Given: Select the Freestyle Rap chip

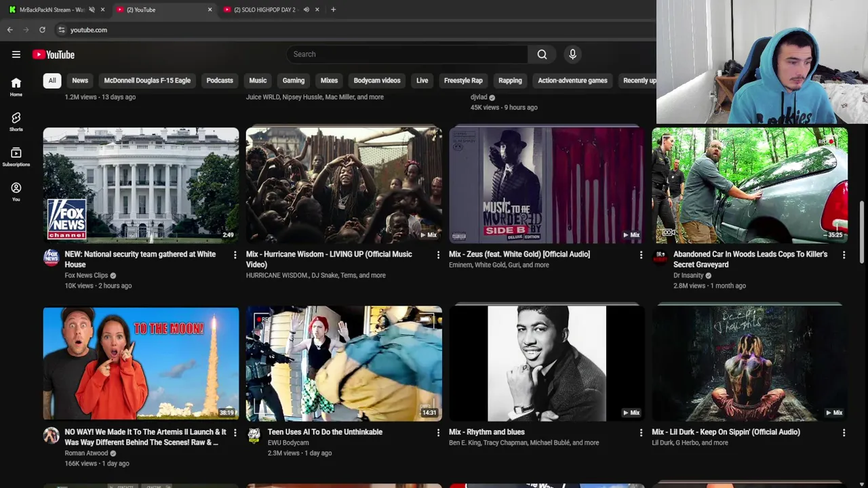Looking at the screenshot, I should [463, 81].
